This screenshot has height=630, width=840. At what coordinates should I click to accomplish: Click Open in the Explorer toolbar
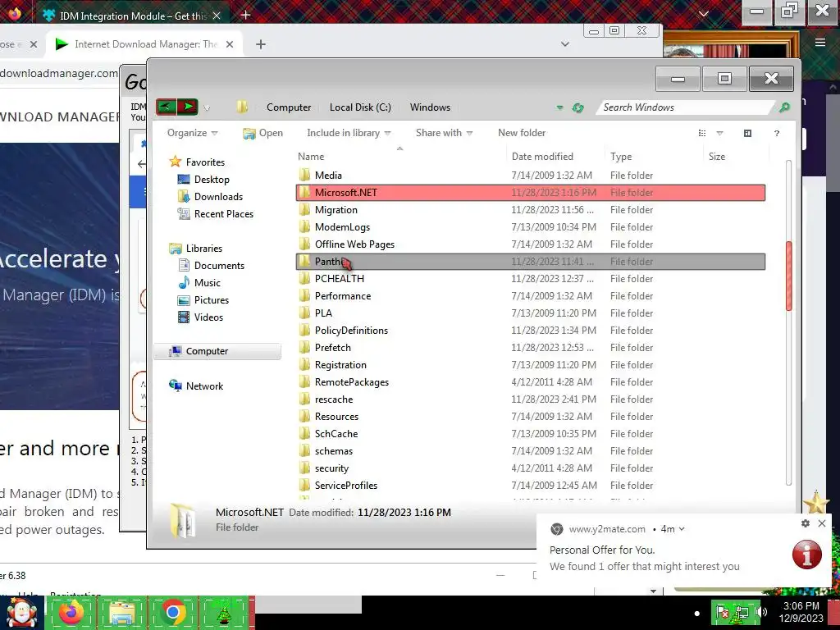(x=262, y=133)
